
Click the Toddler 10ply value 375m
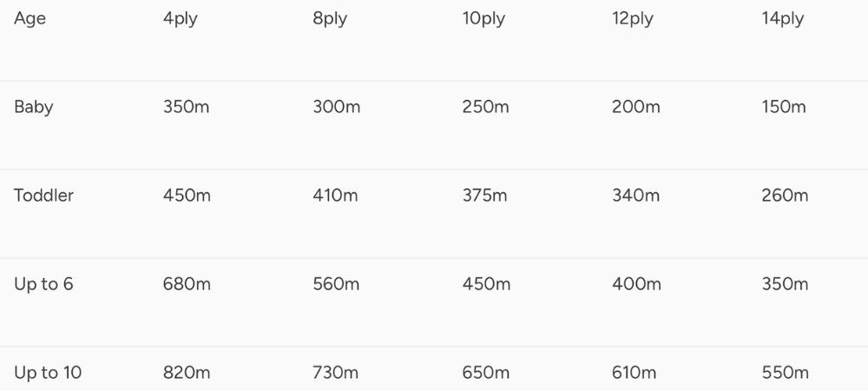point(485,195)
